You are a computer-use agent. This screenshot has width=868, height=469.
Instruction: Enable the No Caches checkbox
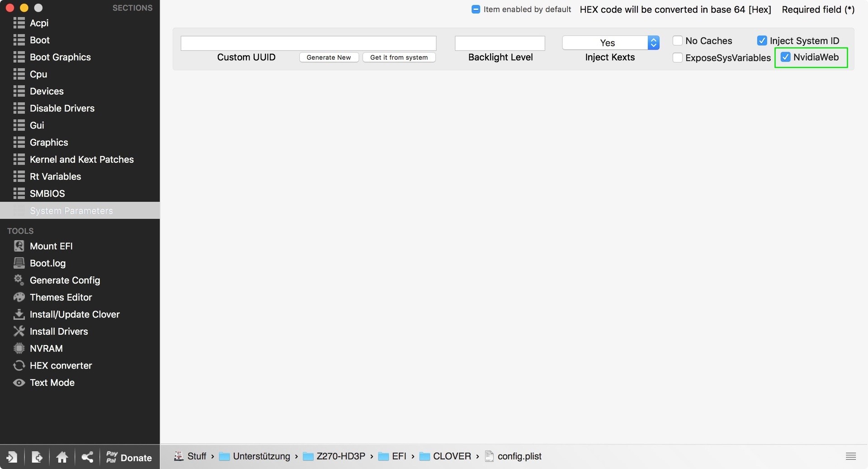pyautogui.click(x=678, y=41)
